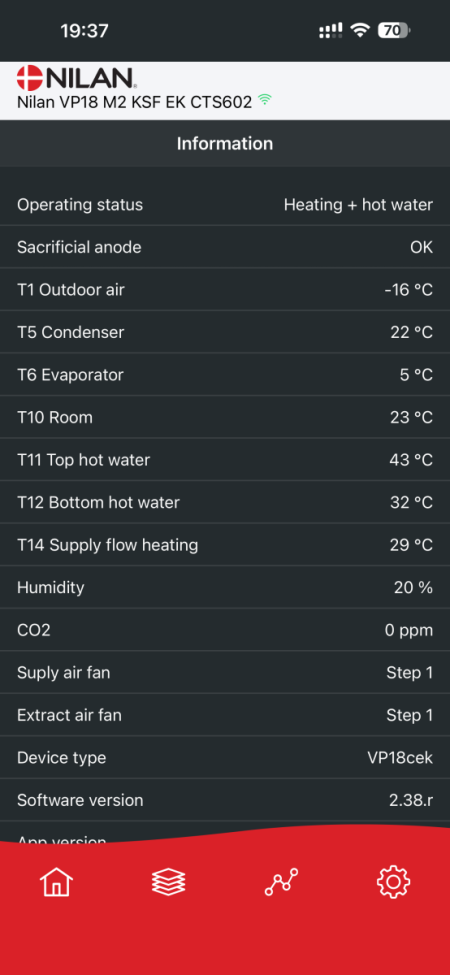The height and width of the screenshot is (975, 450).
Task: Tap the Information header title
Action: coord(225,144)
